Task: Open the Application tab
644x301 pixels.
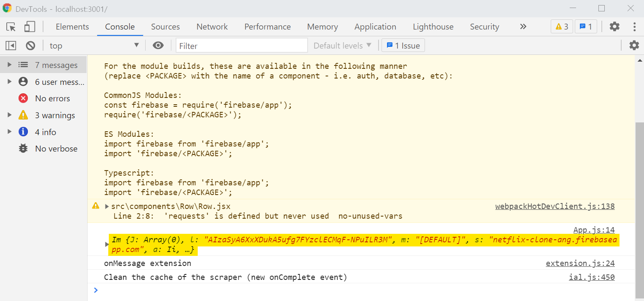Action: 375,27
